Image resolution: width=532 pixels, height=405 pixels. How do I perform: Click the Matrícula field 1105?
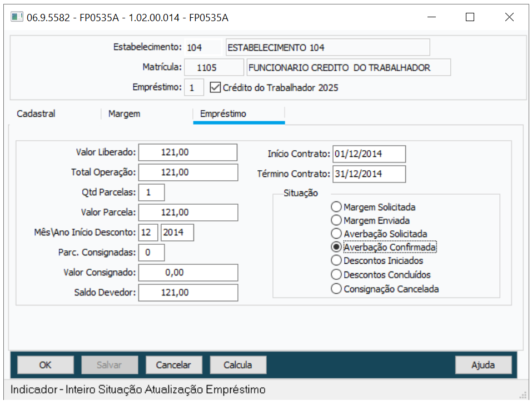click(214, 67)
